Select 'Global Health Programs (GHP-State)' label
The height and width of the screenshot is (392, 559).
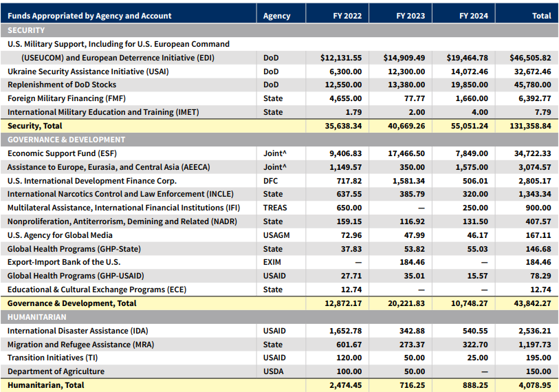pyautogui.click(x=74, y=249)
